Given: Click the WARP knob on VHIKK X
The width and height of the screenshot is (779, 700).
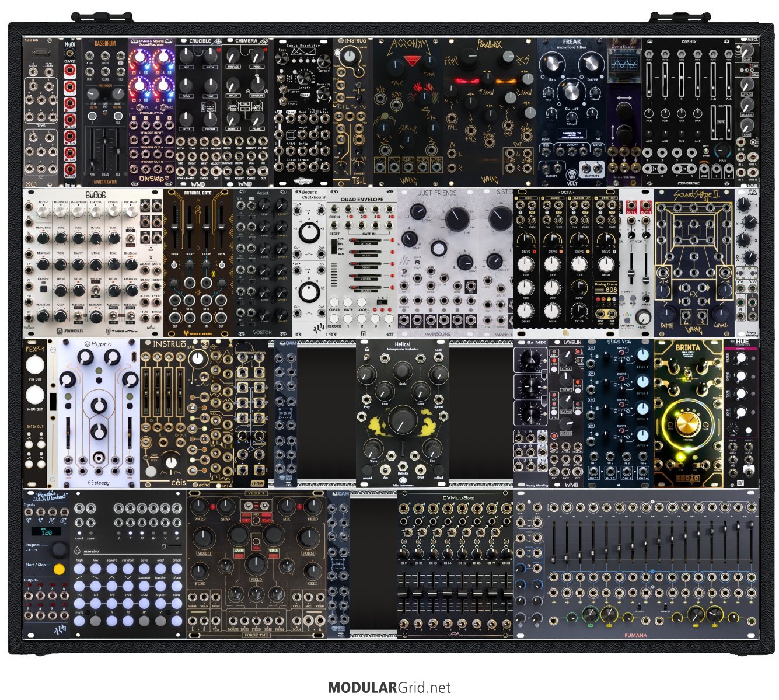Looking at the screenshot, I should point(200,507).
